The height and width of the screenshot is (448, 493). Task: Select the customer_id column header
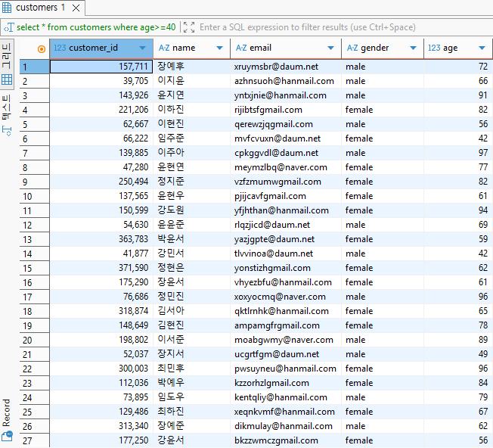[101, 48]
